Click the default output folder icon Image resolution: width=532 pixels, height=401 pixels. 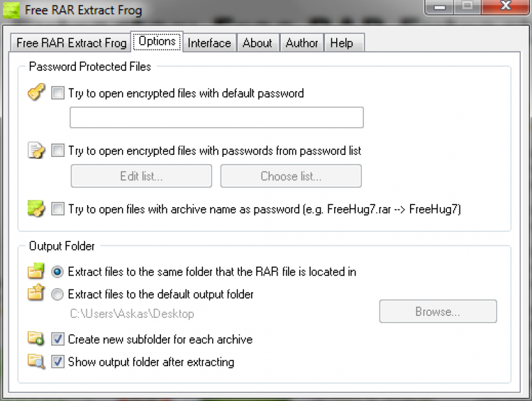tap(36, 294)
